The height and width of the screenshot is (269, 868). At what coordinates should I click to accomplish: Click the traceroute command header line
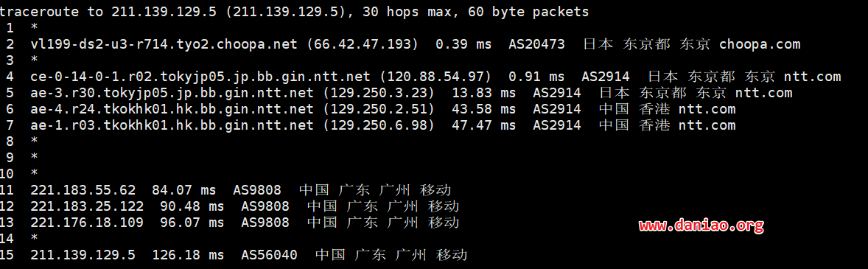295,12
